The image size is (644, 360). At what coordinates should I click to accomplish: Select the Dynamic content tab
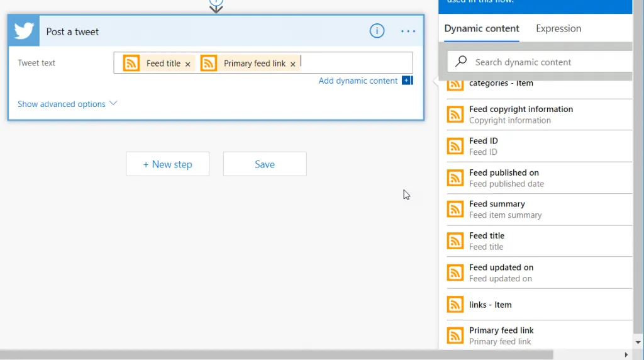[481, 28]
